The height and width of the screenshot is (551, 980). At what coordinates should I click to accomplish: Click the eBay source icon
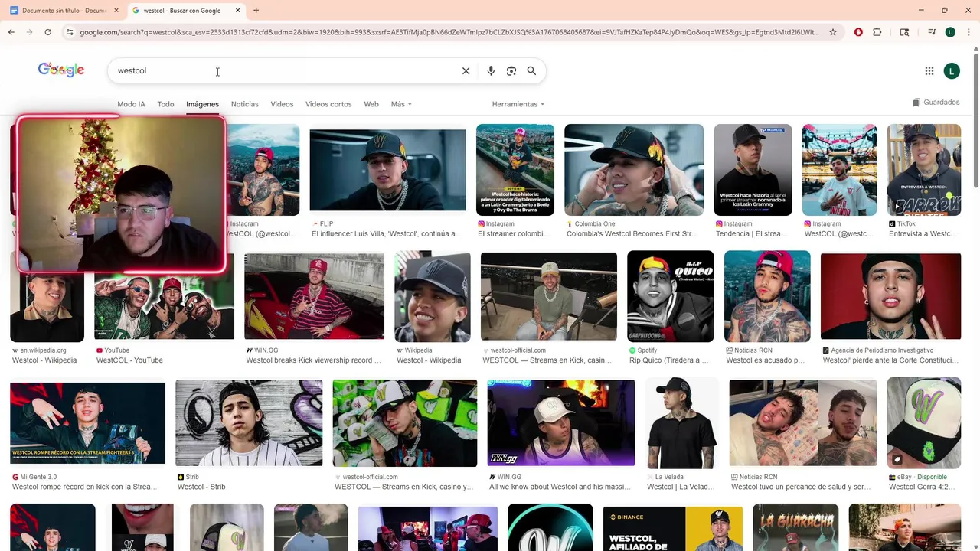[x=892, y=477]
